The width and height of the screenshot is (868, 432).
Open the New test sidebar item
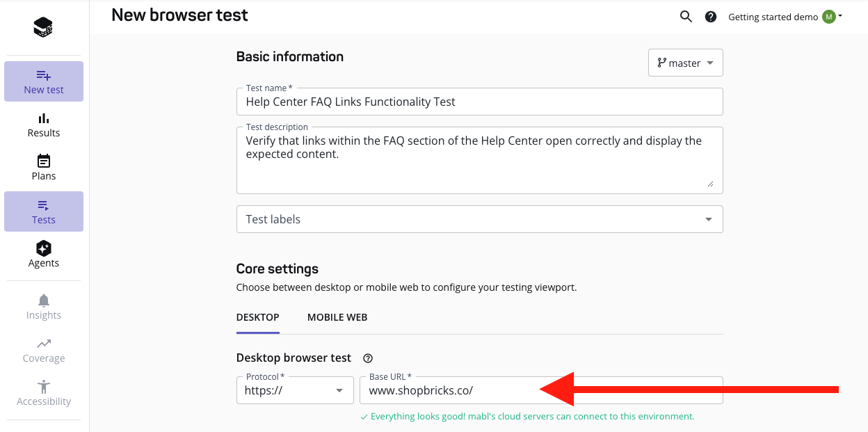pyautogui.click(x=44, y=81)
